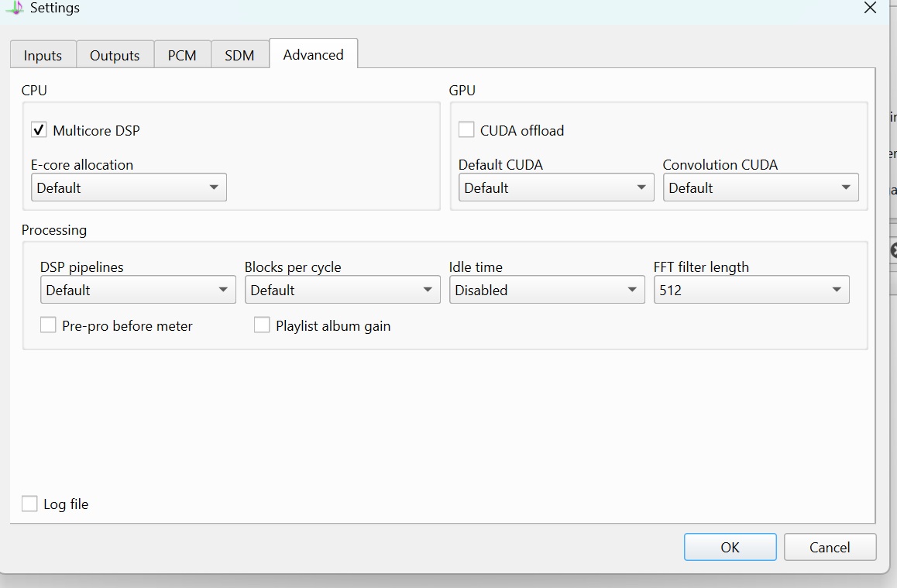The width and height of the screenshot is (897, 588).
Task: Open FFT filter length dropdown
Action: pyautogui.click(x=751, y=290)
